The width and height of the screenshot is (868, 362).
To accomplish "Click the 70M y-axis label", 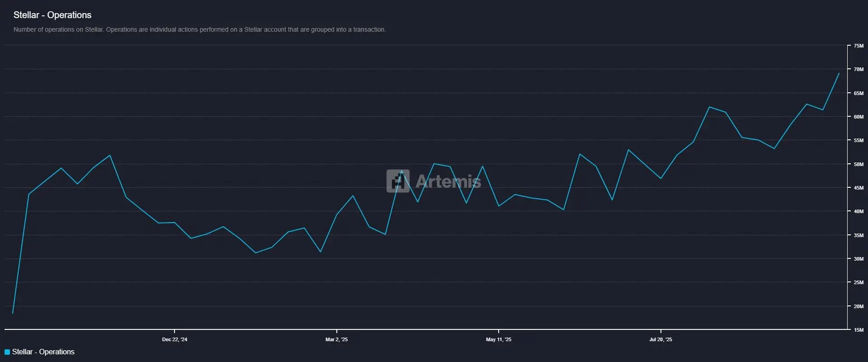I will [859, 69].
